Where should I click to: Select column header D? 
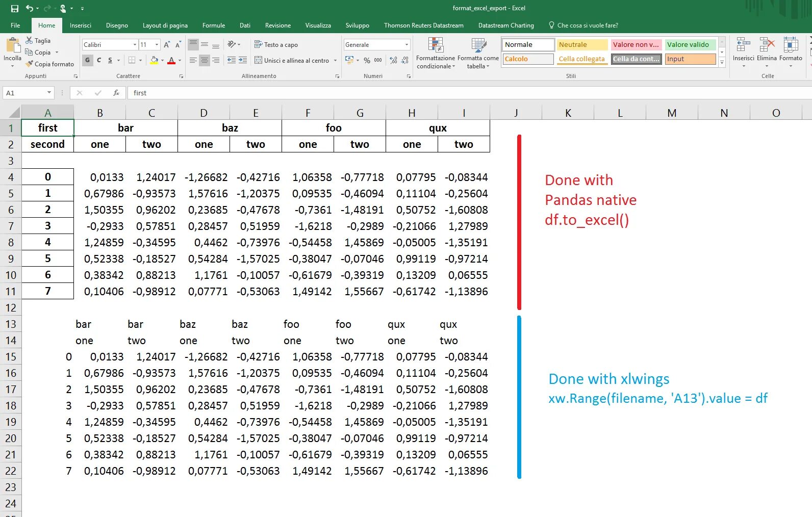pyautogui.click(x=204, y=113)
